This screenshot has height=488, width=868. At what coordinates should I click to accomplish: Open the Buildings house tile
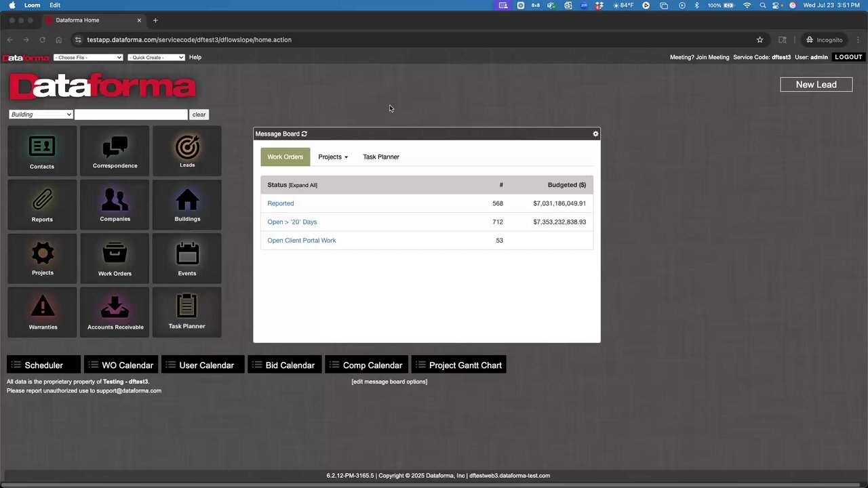tap(187, 204)
